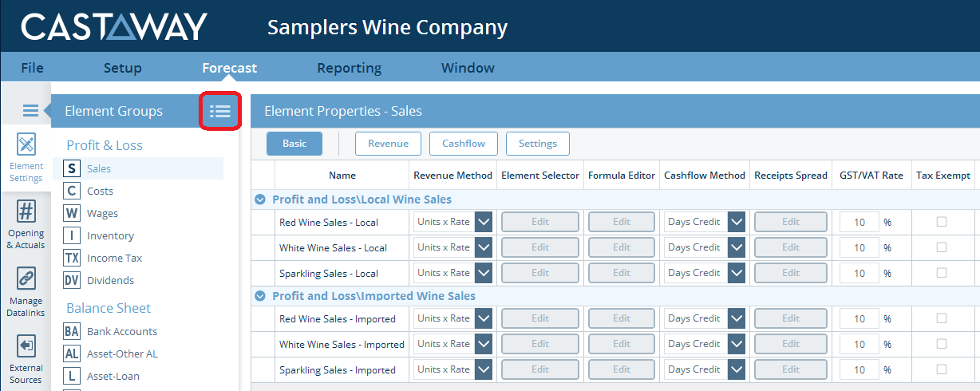Click the Element Groups list view icon
This screenshot has width=980, height=391.
click(219, 112)
